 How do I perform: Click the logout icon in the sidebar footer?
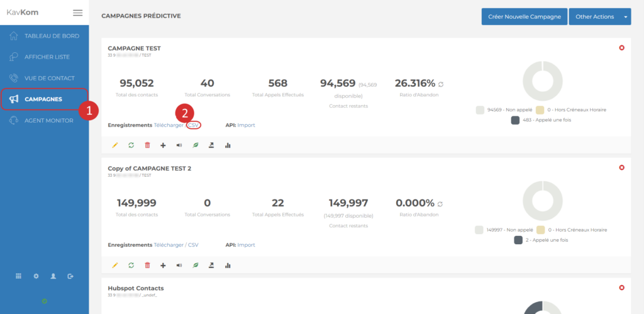[70, 276]
